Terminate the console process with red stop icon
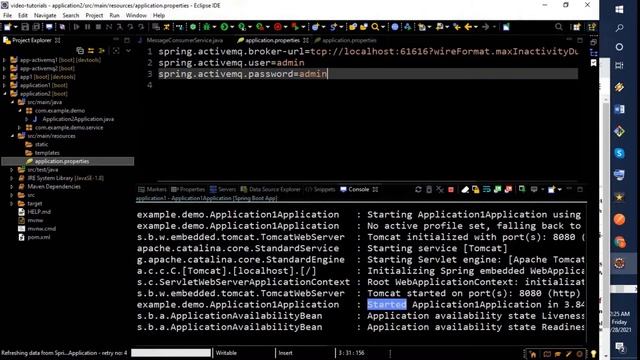This screenshot has width=640, height=360. pyautogui.click(x=451, y=189)
